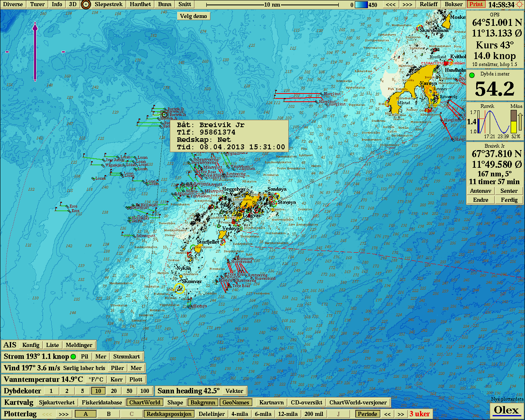This screenshot has height=420, width=525.
Task: Toggle Relieff shading
Action: tap(428, 5)
